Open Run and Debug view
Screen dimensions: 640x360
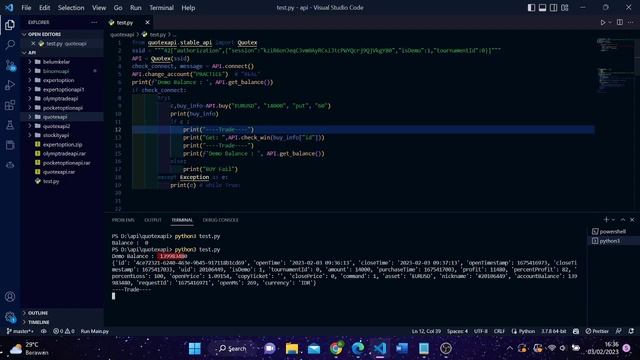point(10,85)
